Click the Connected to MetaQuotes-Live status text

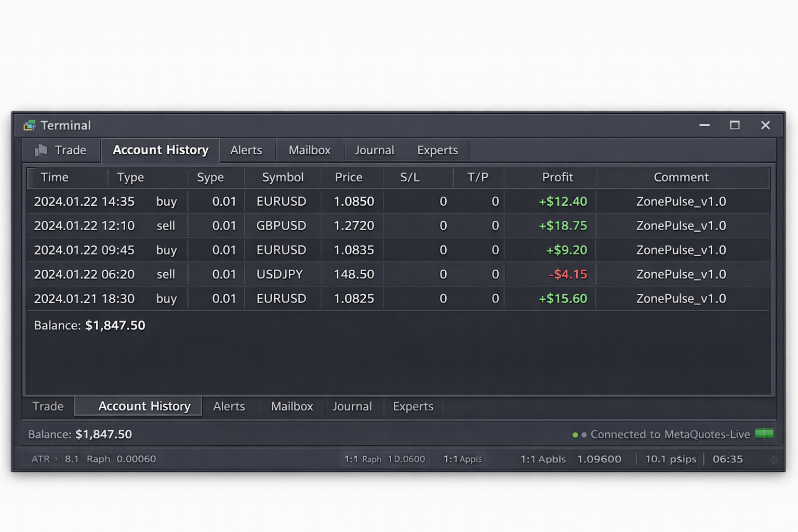coord(670,434)
